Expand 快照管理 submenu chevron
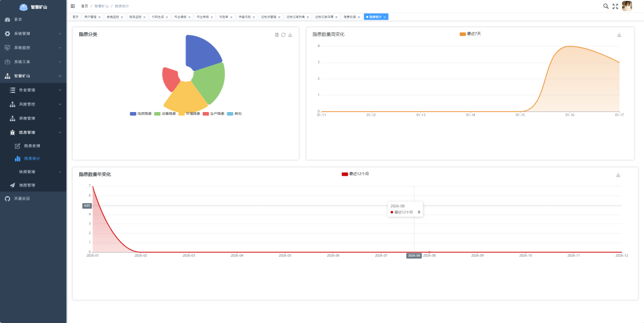Image resolution: width=644 pixels, height=323 pixels. pos(60,172)
